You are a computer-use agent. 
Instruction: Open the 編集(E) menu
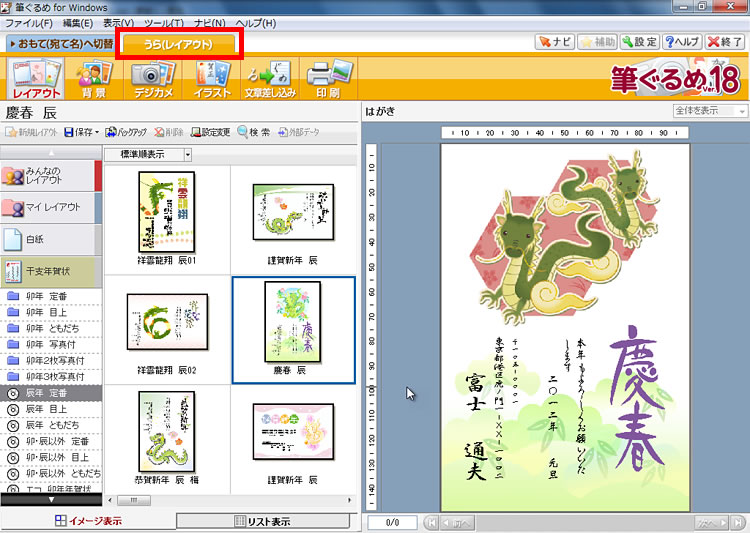(x=77, y=23)
